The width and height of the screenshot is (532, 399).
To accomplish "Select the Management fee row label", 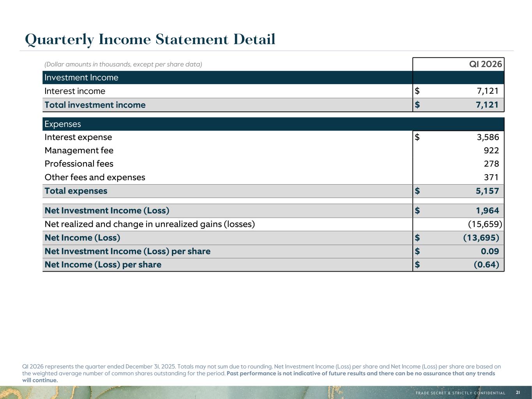I will tap(79, 150).
